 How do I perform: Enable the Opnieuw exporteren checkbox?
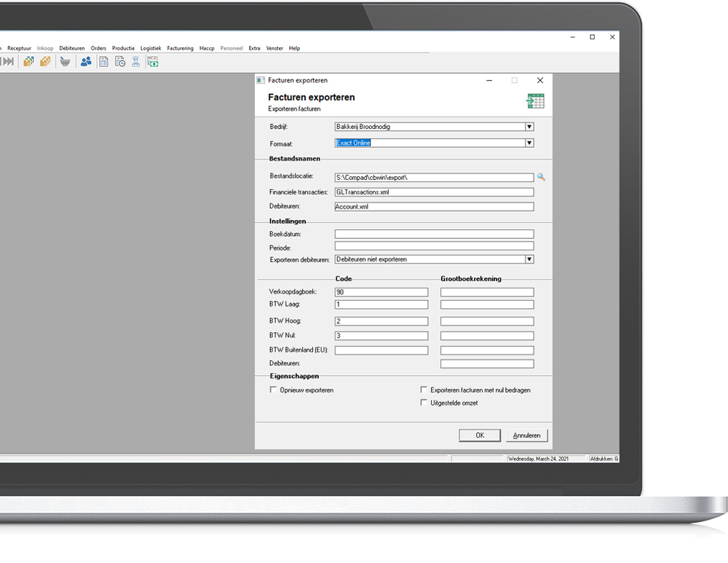coord(273,390)
